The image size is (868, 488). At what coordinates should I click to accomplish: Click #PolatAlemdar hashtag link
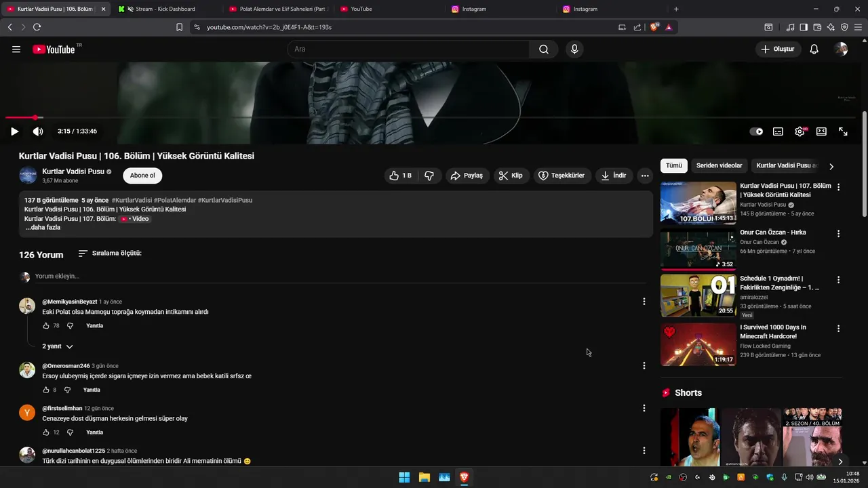174,201
